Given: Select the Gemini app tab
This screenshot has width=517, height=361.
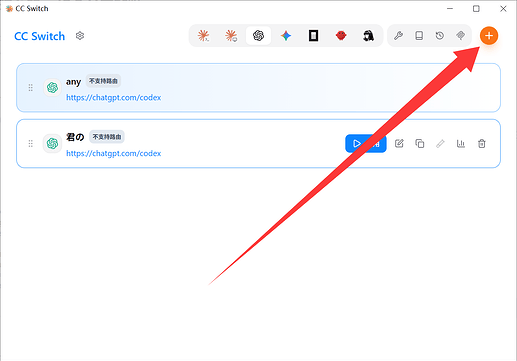Looking at the screenshot, I should point(286,35).
